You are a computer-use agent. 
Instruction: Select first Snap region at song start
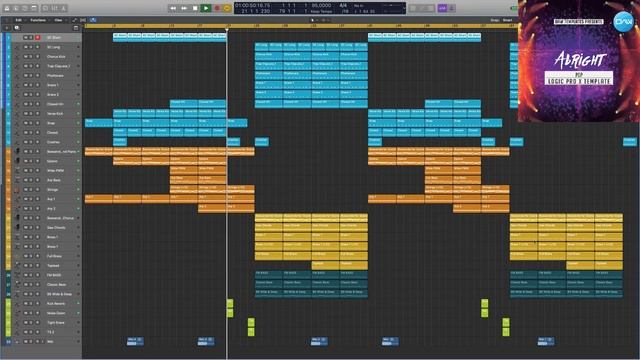tap(99, 123)
